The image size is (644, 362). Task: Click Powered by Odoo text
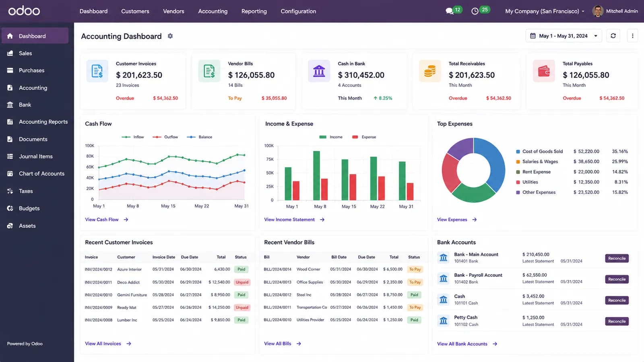point(25,343)
